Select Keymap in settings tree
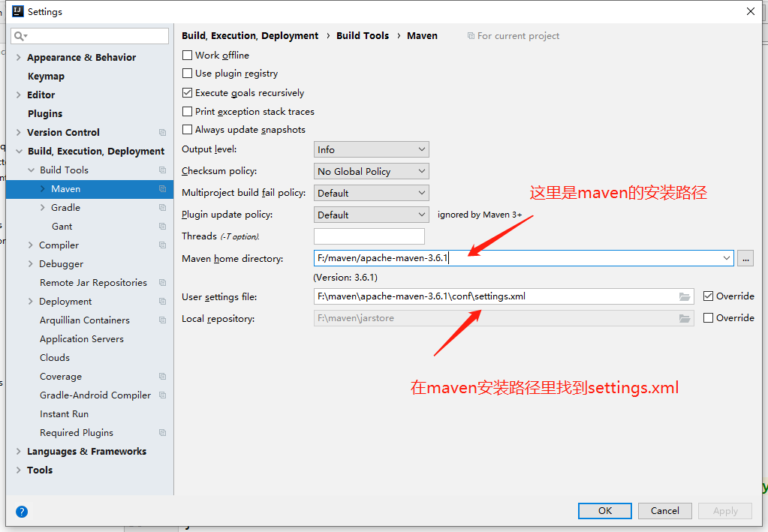The width and height of the screenshot is (768, 532). [x=46, y=77]
